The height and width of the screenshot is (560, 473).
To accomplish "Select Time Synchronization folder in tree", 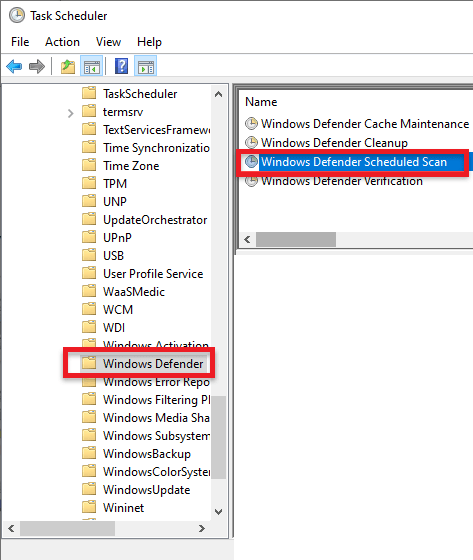I will (156, 148).
